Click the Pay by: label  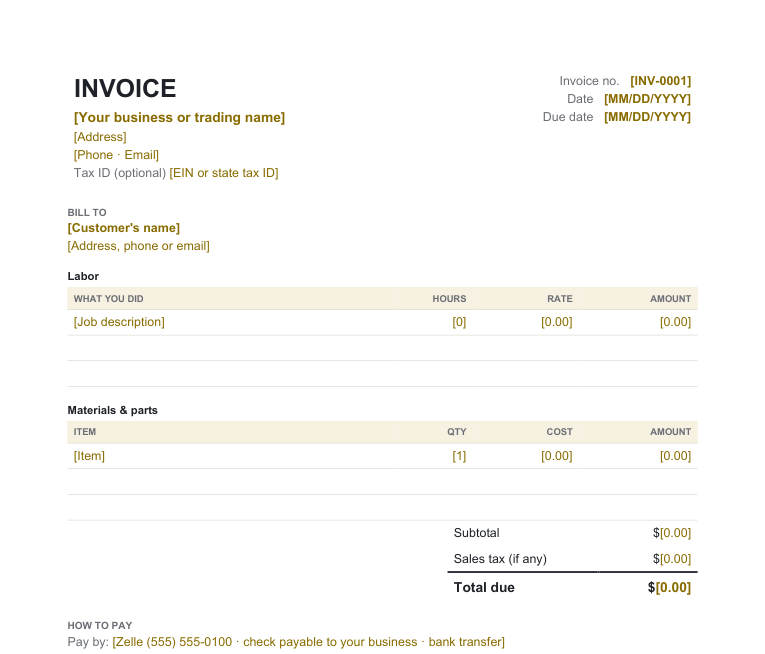88,642
